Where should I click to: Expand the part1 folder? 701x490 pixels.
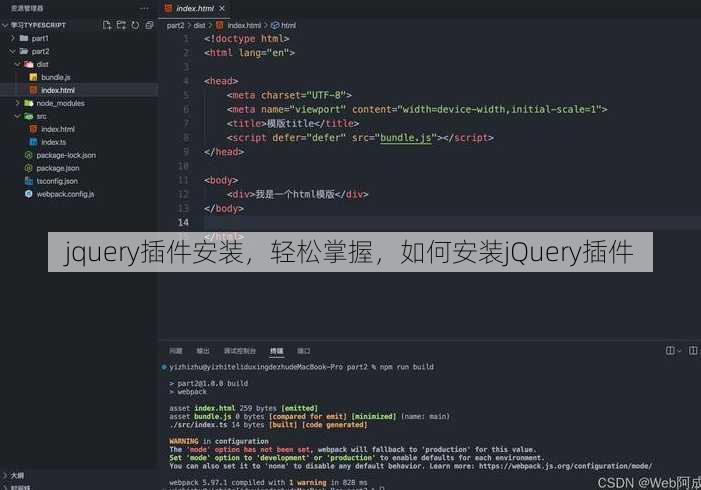pos(13,38)
